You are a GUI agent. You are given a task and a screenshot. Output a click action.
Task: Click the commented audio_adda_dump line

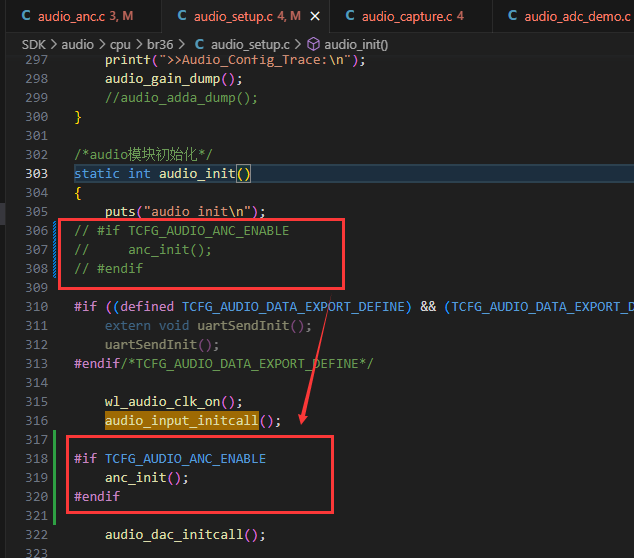181,97
